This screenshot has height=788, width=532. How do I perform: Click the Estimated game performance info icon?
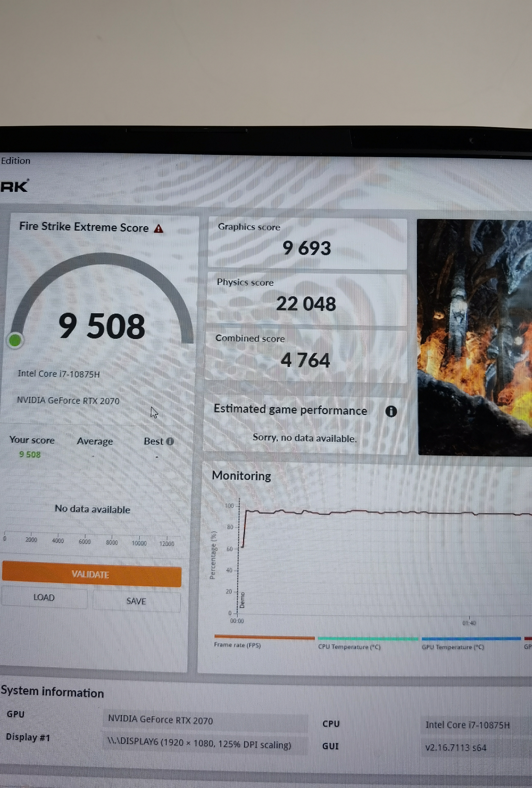pyautogui.click(x=391, y=411)
